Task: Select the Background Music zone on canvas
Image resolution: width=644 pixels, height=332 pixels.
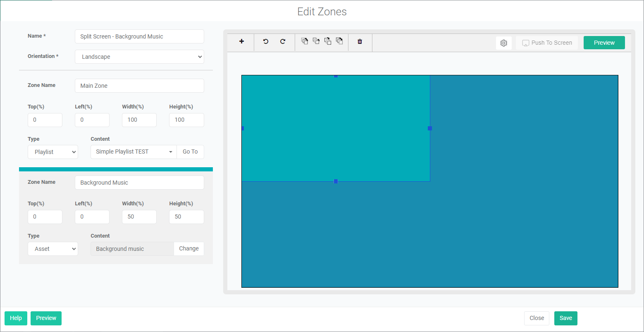Action: (336, 128)
